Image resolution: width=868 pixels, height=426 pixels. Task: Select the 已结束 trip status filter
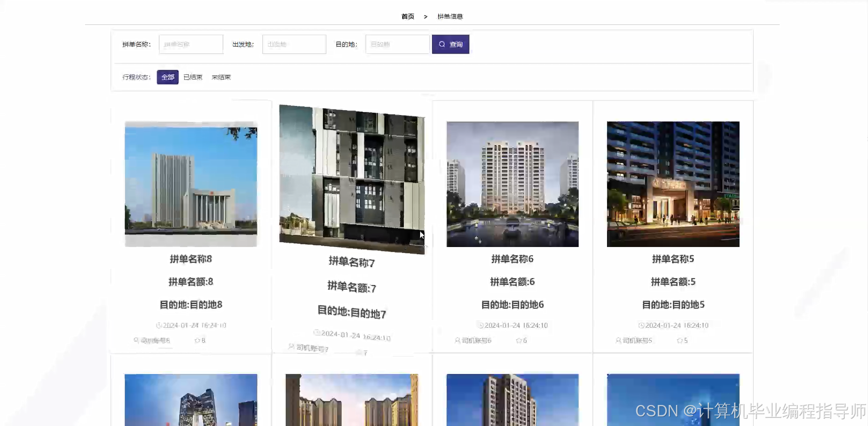point(192,77)
